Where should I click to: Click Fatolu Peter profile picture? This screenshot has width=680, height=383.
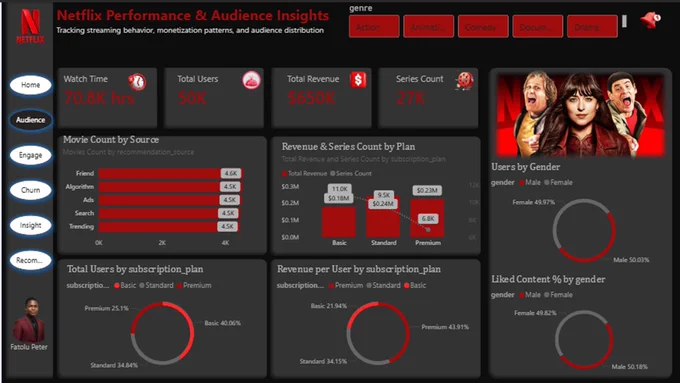click(x=29, y=320)
